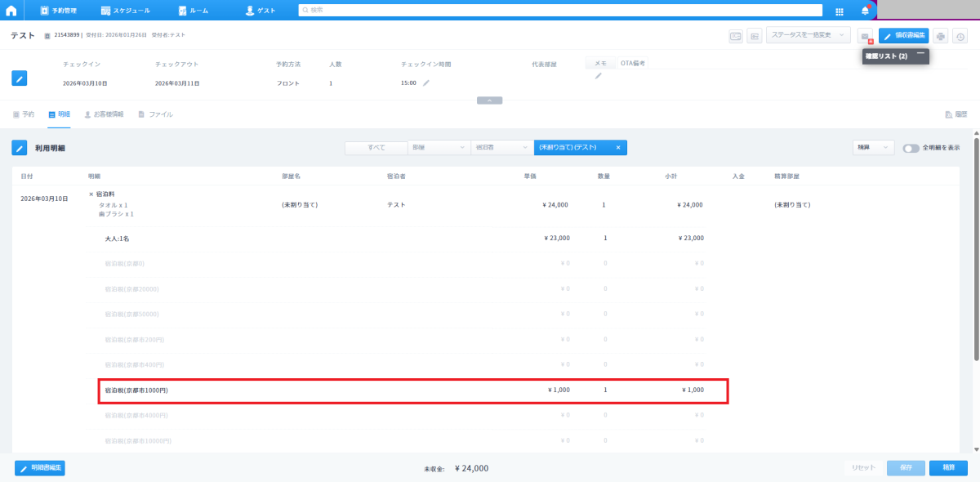The width and height of the screenshot is (980, 482).
Task: Open the 宿泊者 filter dropdown
Action: (501, 148)
